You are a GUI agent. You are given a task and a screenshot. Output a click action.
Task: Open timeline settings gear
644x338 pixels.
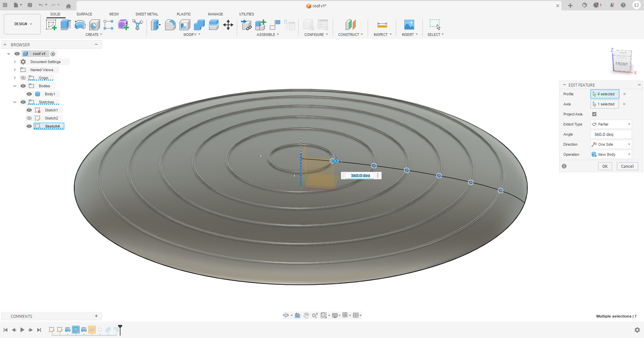637,330
